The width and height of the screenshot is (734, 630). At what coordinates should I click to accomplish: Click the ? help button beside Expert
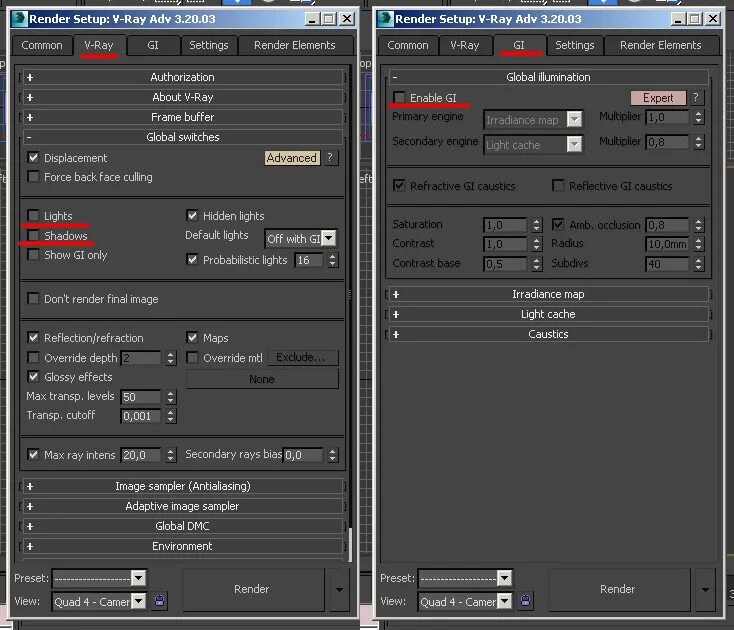[x=696, y=97]
